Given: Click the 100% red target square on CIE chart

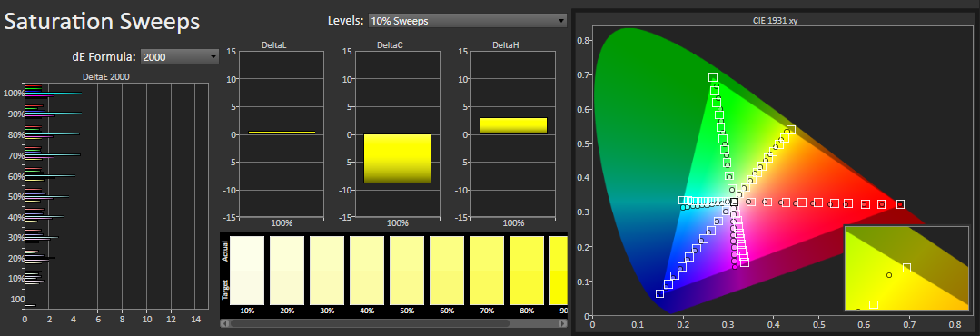Looking at the screenshot, I should click(901, 204).
